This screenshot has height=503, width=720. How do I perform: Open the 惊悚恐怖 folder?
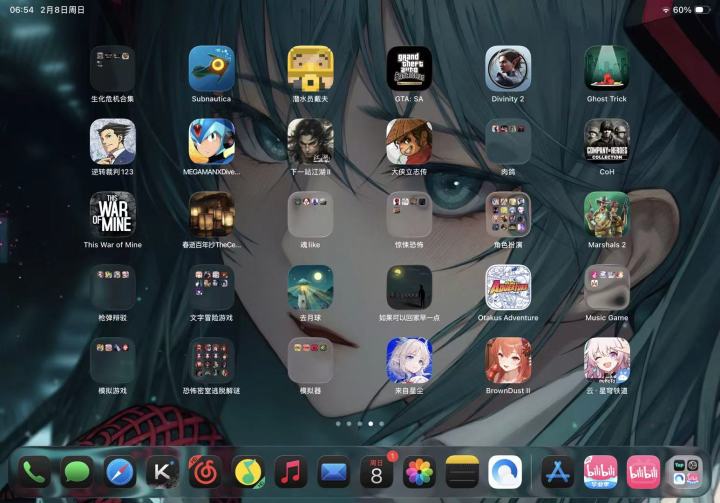pyautogui.click(x=409, y=215)
